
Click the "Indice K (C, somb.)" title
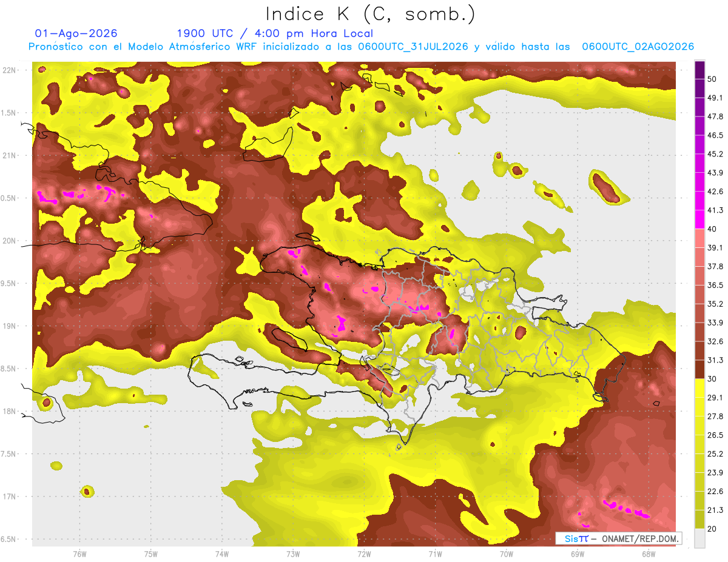click(370, 14)
